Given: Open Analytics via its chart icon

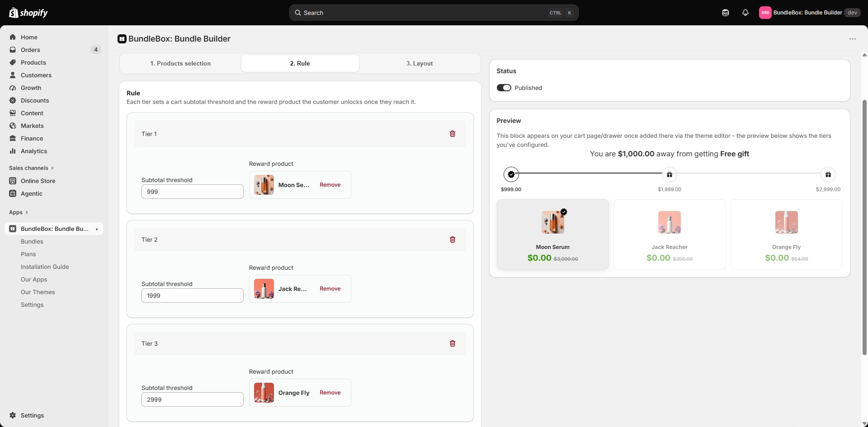Looking at the screenshot, I should click(x=13, y=151).
